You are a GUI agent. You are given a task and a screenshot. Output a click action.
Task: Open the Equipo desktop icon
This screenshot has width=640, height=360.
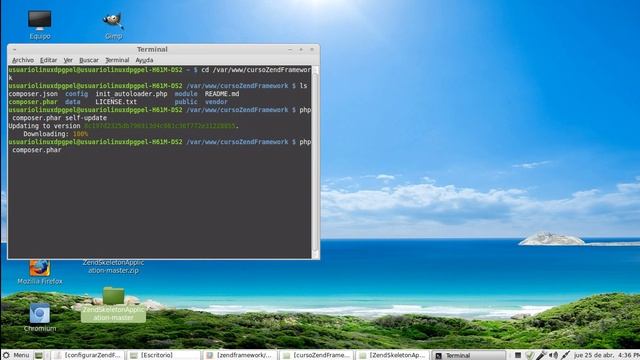pos(40,24)
